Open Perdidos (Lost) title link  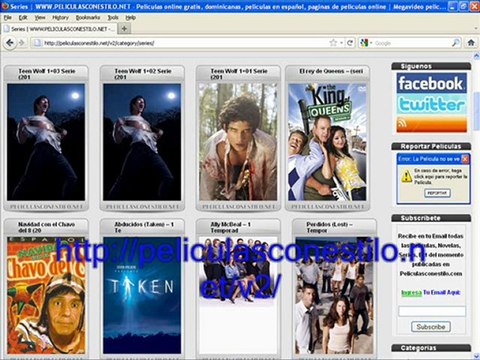329,227
